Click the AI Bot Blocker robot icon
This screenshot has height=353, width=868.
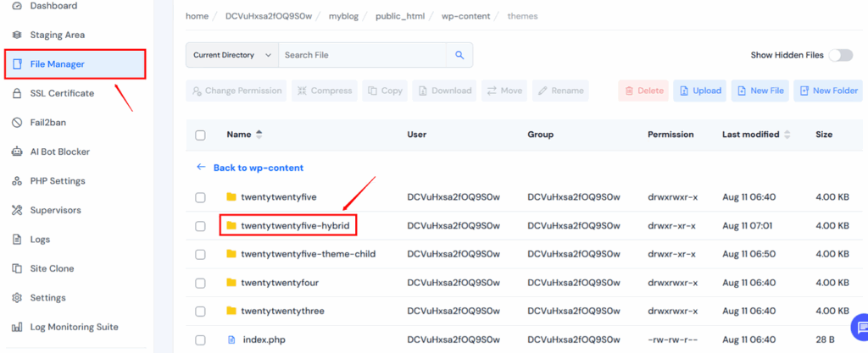pyautogui.click(x=16, y=152)
